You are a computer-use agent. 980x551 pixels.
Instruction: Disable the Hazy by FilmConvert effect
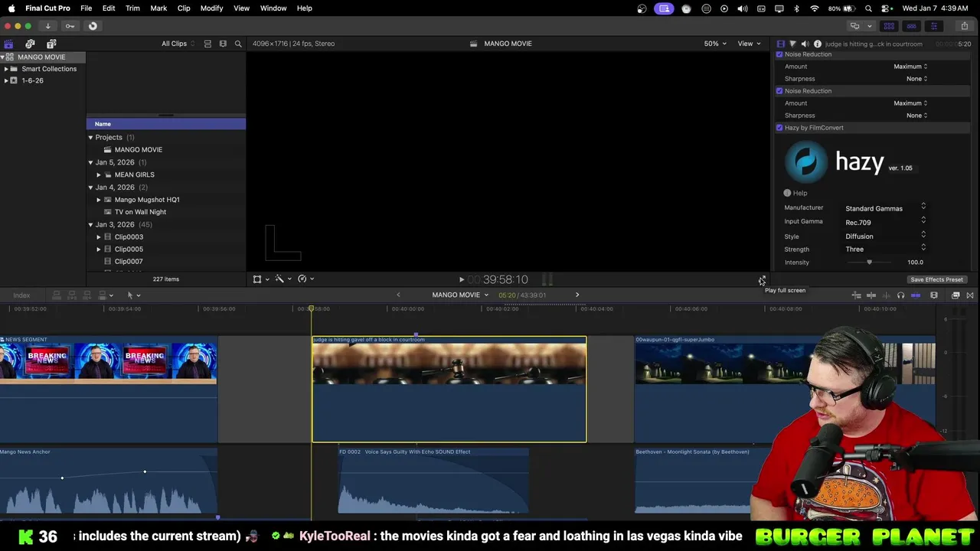tap(779, 128)
